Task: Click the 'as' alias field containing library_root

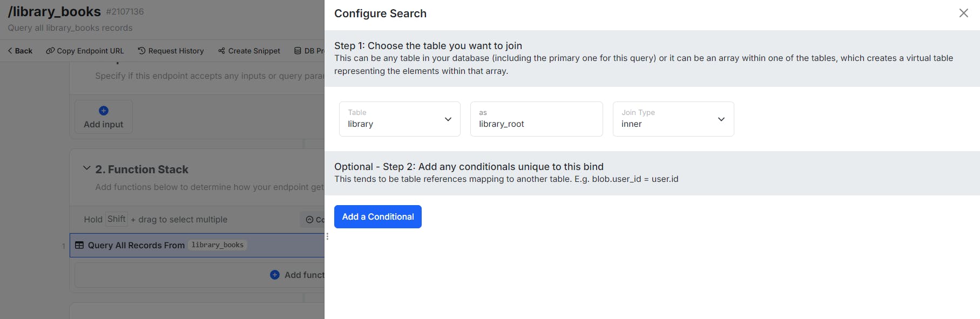Action: click(536, 119)
